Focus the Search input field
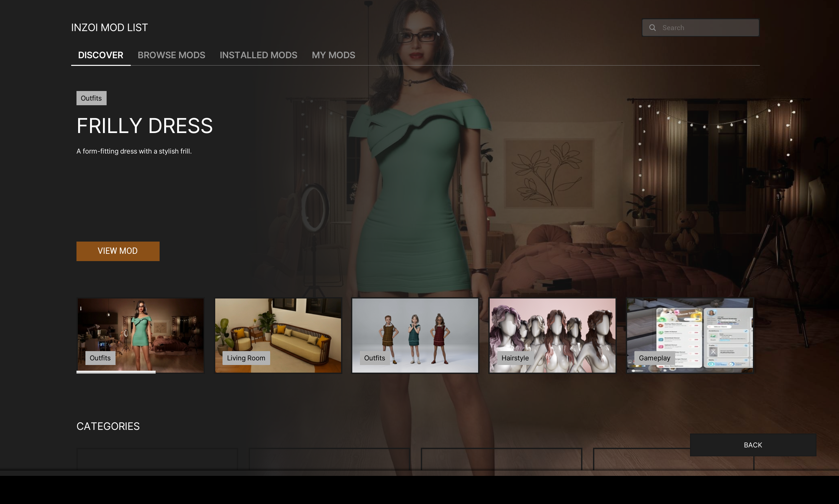Viewport: 839px width, 504px height. pos(707,28)
